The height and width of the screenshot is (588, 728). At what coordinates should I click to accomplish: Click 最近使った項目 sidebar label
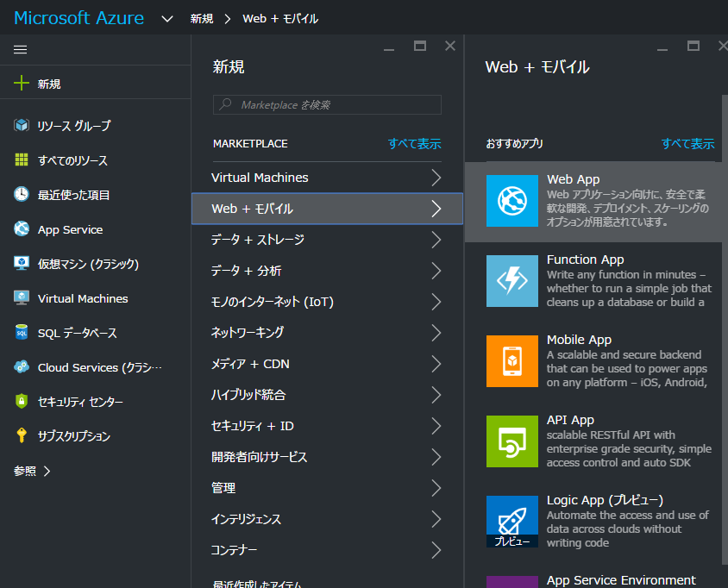click(73, 195)
